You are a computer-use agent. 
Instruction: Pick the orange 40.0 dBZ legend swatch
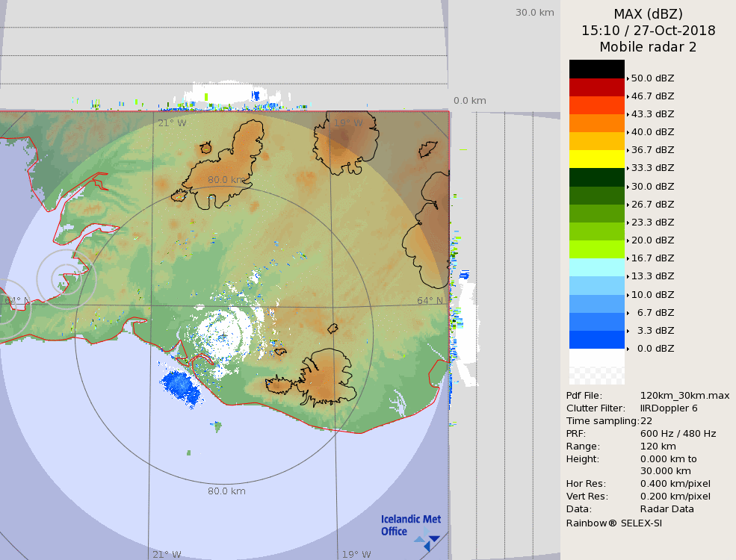[x=596, y=123]
